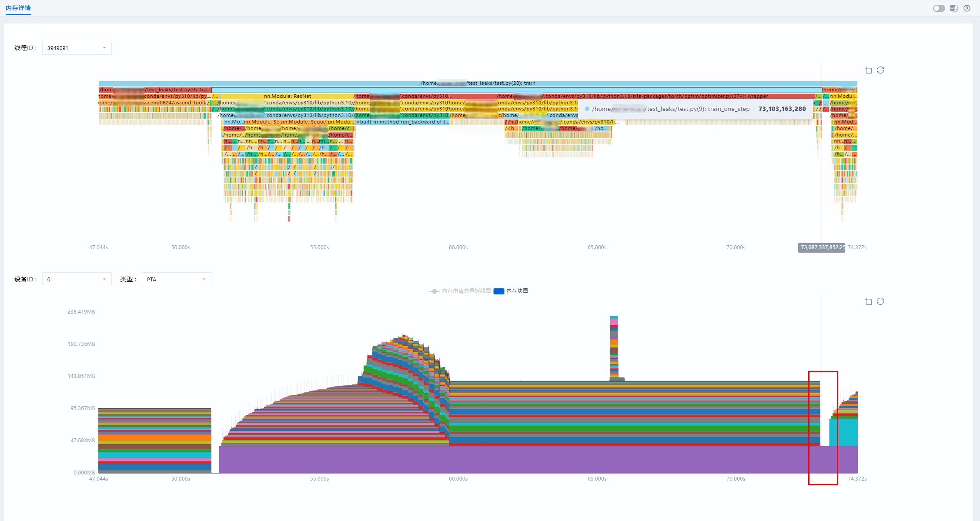Click tooltip value 73,103,163,280
Screen dimensions: 980x521
(x=782, y=109)
